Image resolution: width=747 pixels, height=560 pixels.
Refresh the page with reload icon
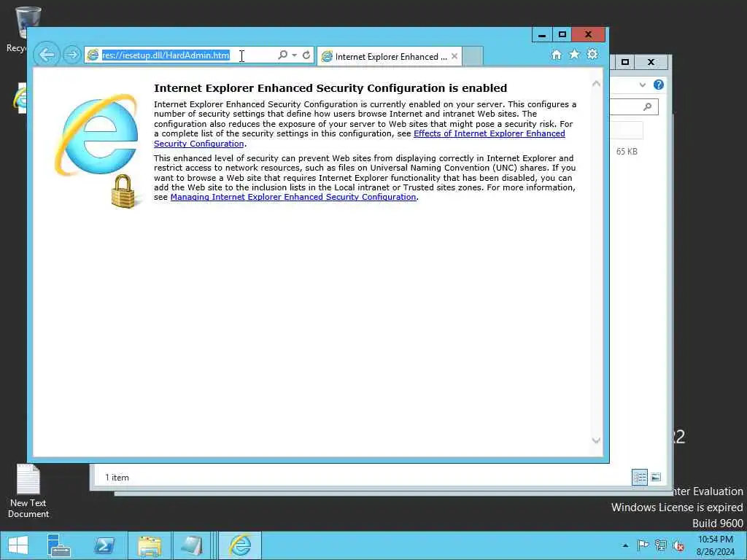coord(306,55)
